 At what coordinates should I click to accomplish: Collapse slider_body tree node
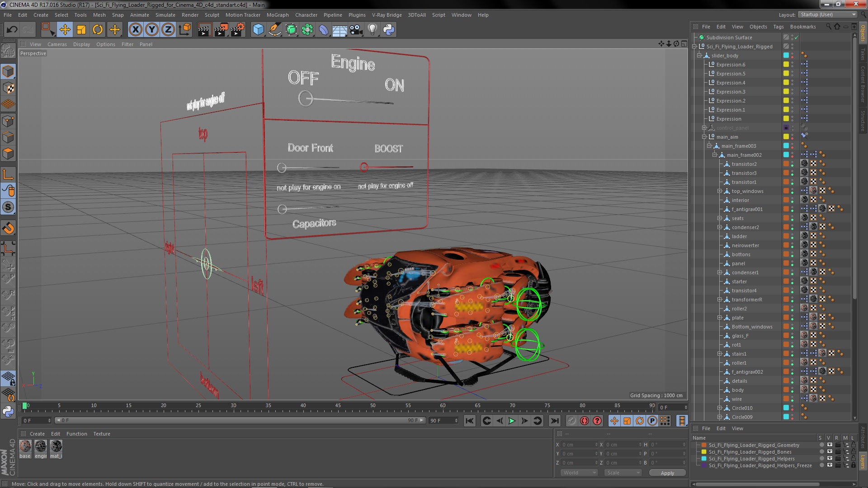[x=699, y=56]
